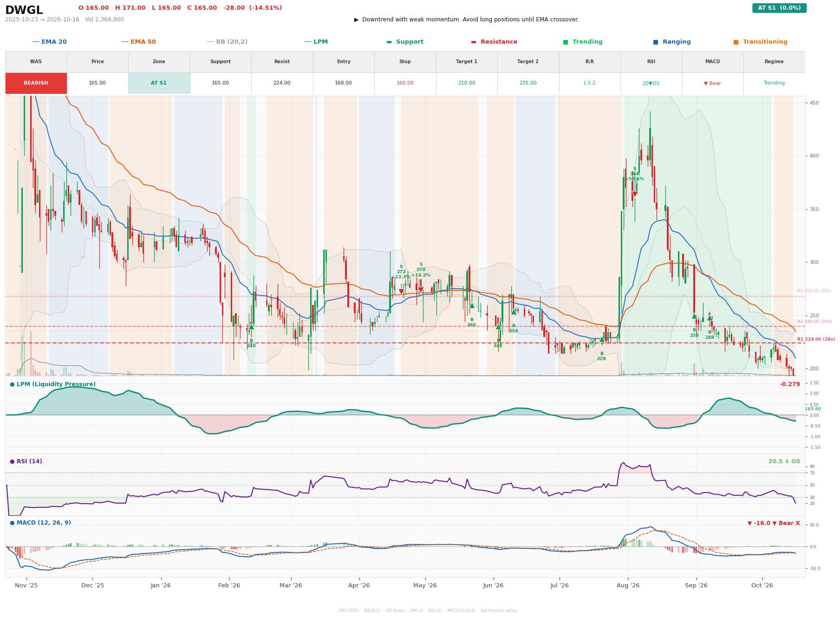Click the LPM (Liquidity Pressure) panel title
Screen dimensions: 840x618
(52, 384)
